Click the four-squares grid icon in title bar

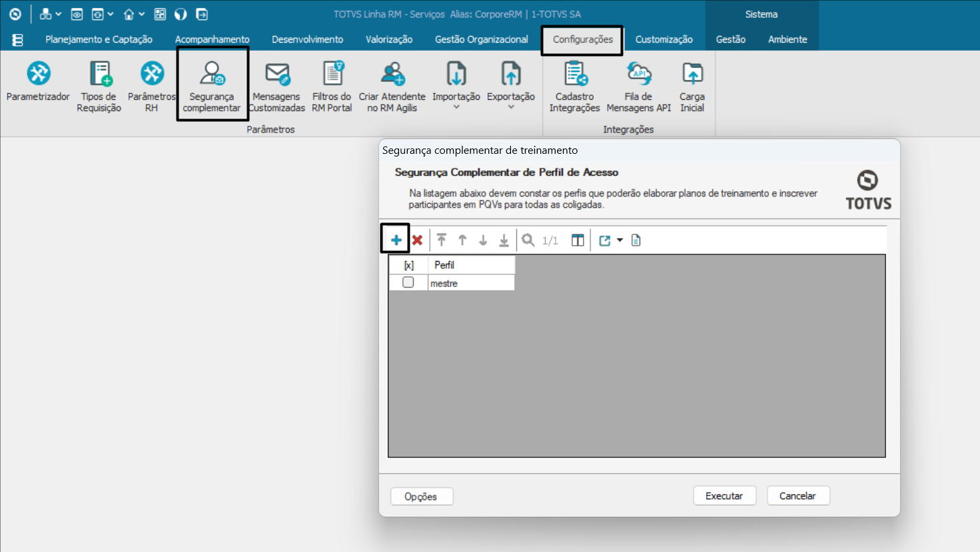pos(160,14)
